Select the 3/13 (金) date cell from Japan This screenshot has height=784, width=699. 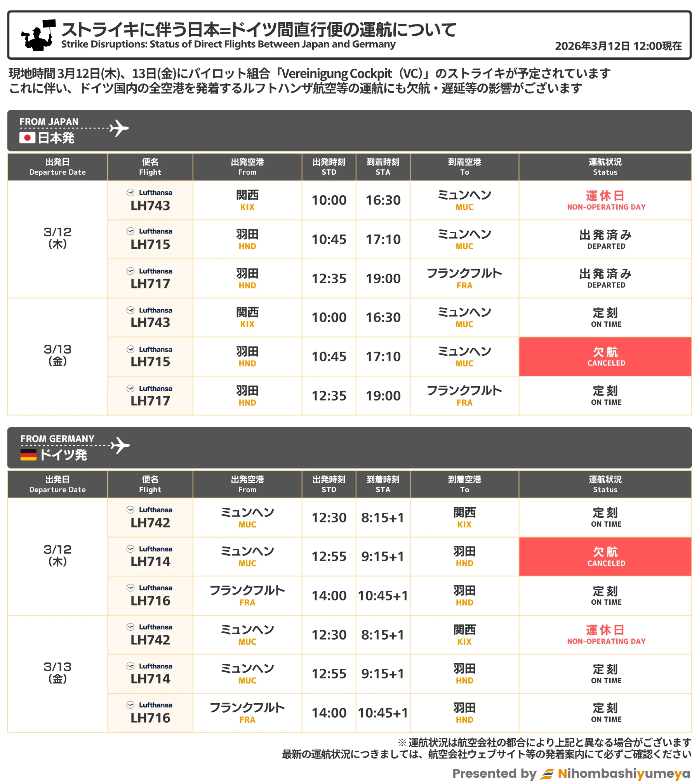(57, 355)
